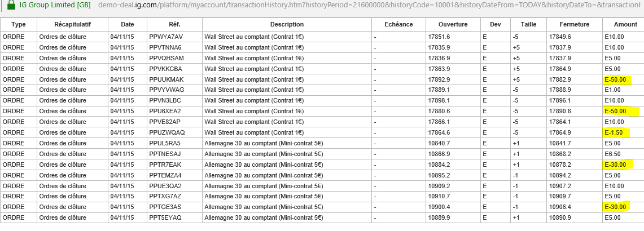Viewport: 644px width, 231px height.
Task: Select reference PPUUKMAK cell
Action: point(167,79)
